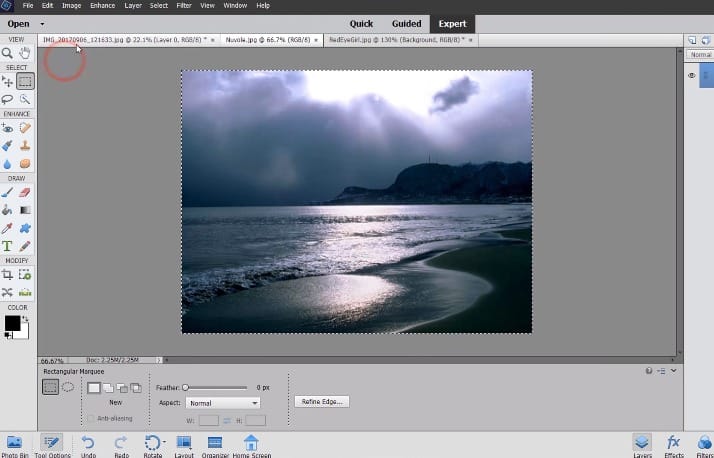
Task: Close the Nuvole.jpg tab
Action: [x=316, y=40]
